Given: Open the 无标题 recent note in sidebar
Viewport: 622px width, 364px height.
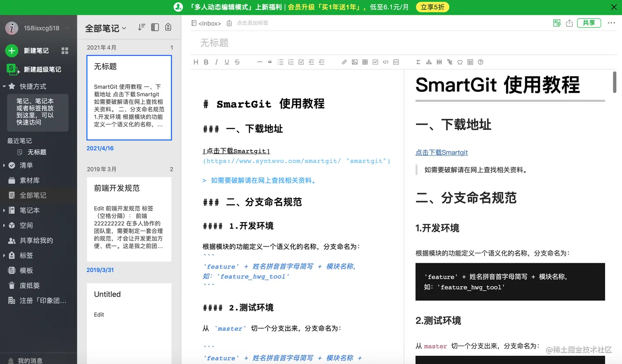Looking at the screenshot, I should (x=37, y=152).
